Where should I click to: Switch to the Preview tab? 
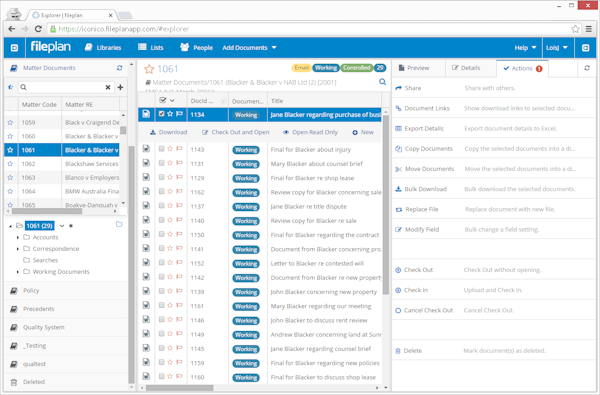coord(414,68)
